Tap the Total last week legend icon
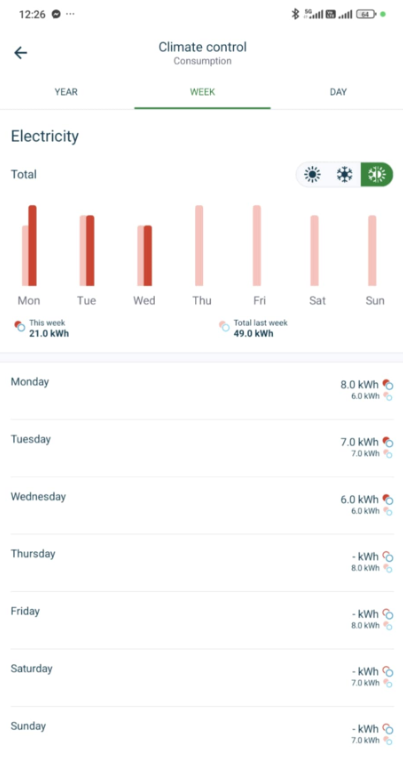The width and height of the screenshot is (403, 759). click(x=224, y=326)
